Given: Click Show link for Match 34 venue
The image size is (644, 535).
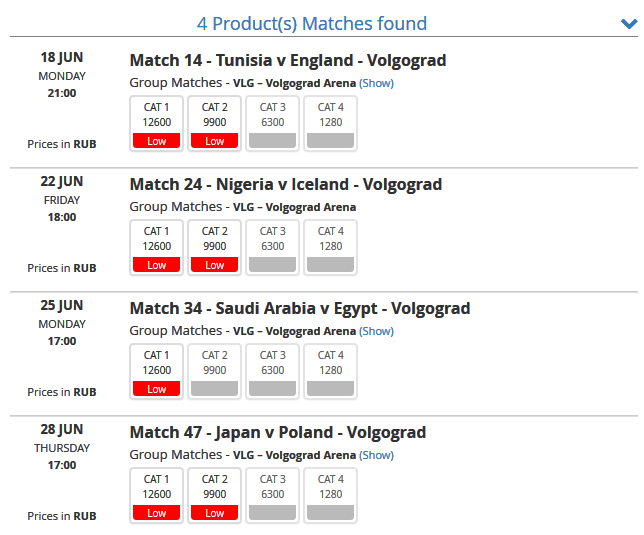Looking at the screenshot, I should [x=376, y=331].
